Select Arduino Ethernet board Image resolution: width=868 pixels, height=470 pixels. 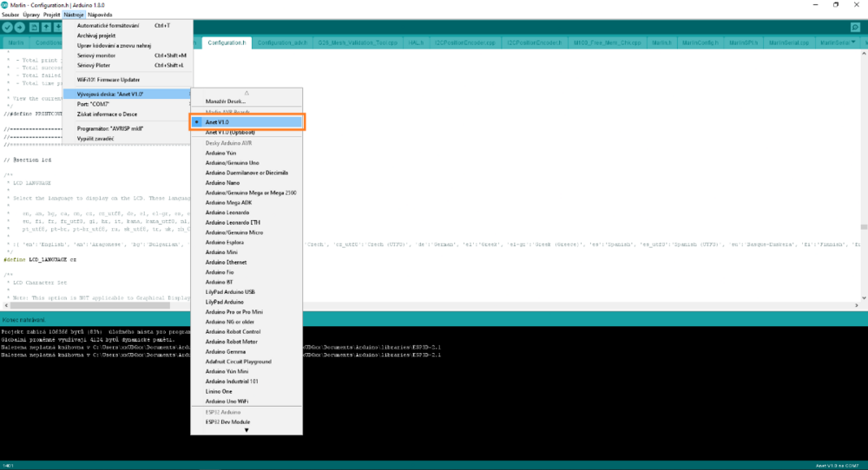pos(247,263)
